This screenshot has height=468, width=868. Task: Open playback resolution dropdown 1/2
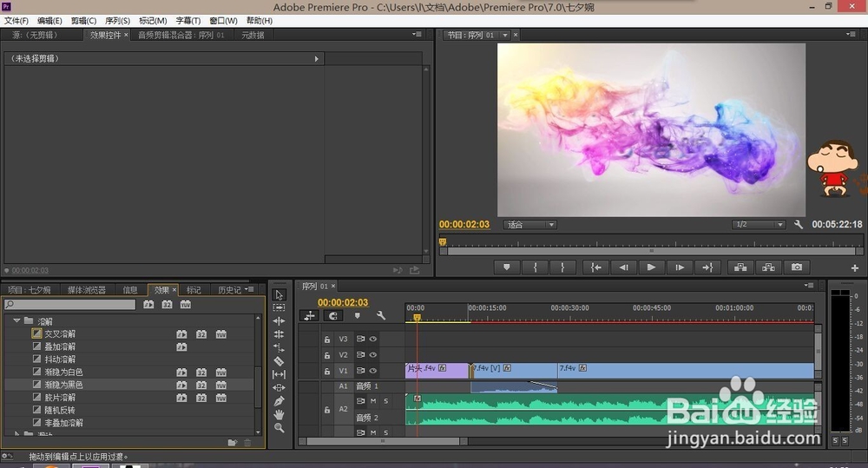pos(759,224)
